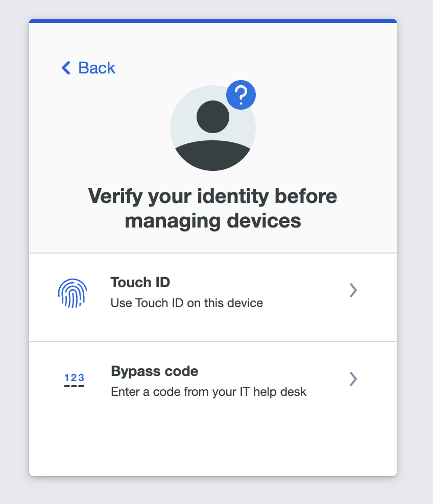
Task: Click the blue bar atop the card
Action: tap(212, 21)
